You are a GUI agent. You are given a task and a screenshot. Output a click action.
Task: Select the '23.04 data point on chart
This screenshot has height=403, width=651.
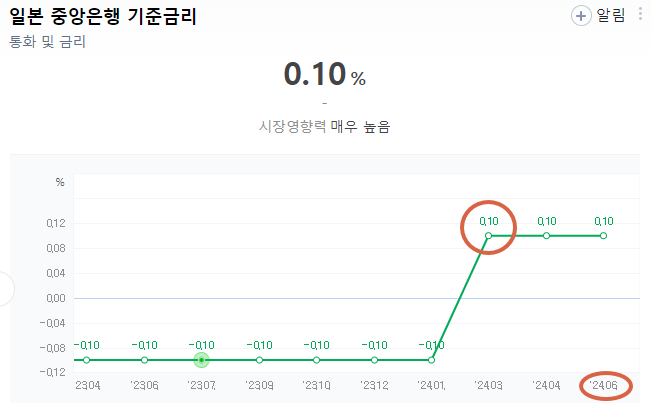pyautogui.click(x=86, y=360)
